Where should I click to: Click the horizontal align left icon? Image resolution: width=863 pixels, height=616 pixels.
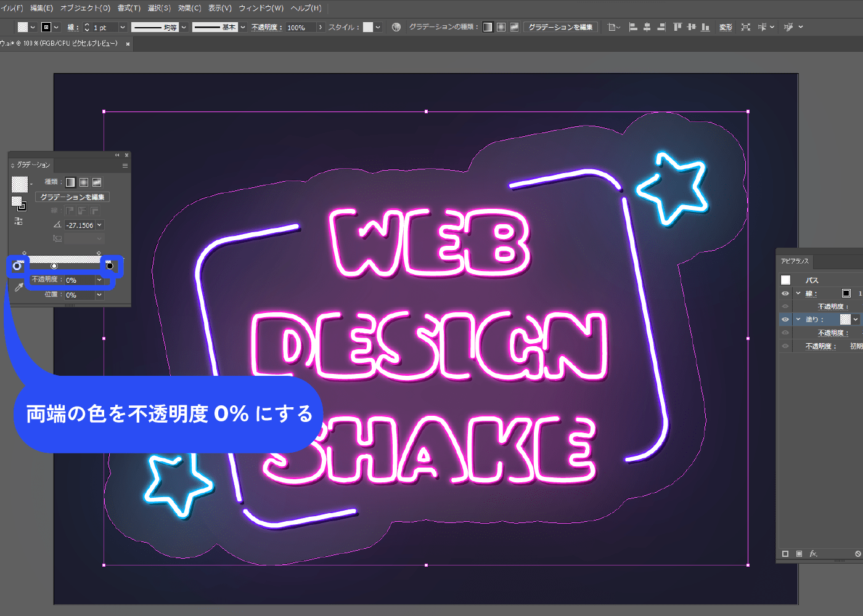[632, 26]
